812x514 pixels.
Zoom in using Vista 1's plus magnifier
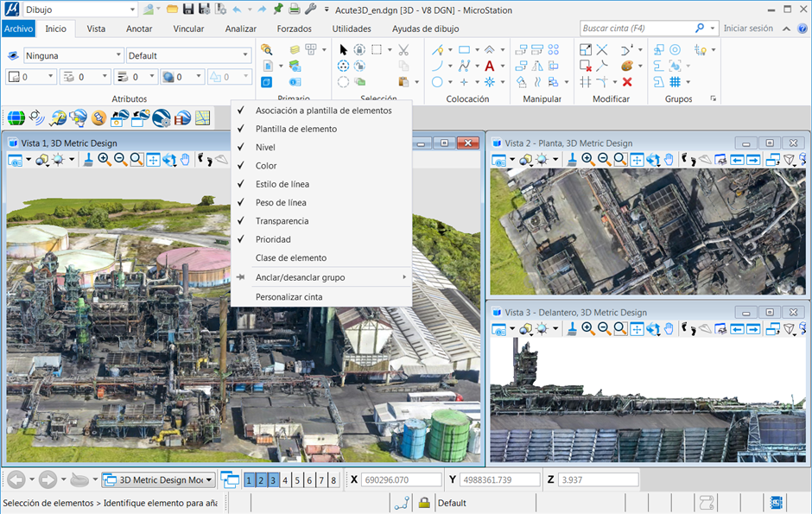pyautogui.click(x=104, y=160)
